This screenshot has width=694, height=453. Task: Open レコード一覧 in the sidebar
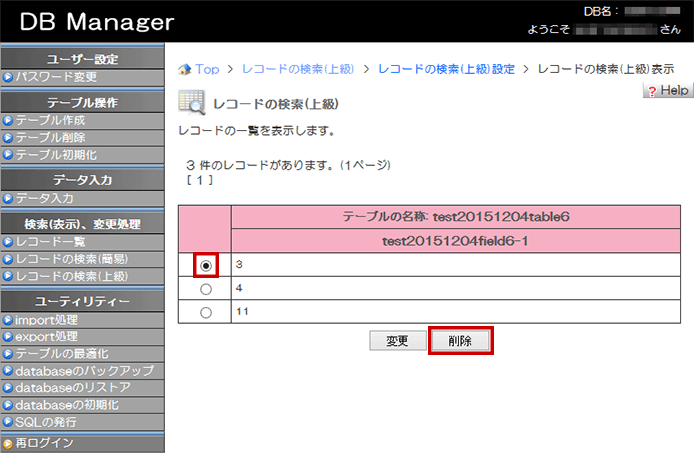pos(50,242)
